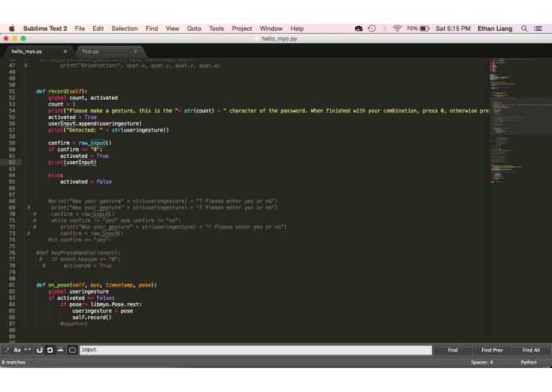Click the 'confirm = raw_input()' line 59
This screenshot has width=552, height=392.
tap(80, 143)
